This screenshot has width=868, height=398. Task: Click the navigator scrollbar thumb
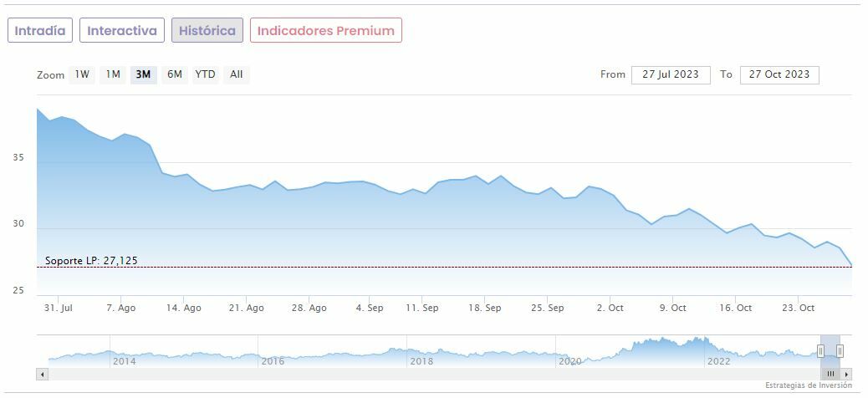[x=830, y=374]
